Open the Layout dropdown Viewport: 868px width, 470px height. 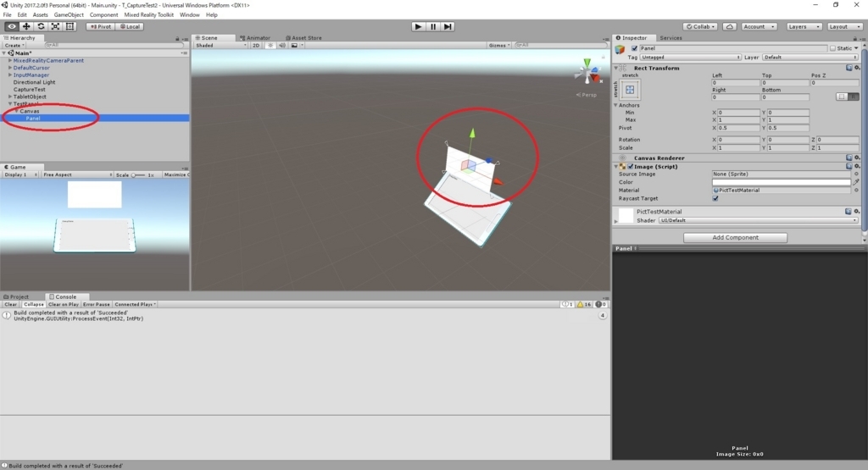pyautogui.click(x=845, y=26)
